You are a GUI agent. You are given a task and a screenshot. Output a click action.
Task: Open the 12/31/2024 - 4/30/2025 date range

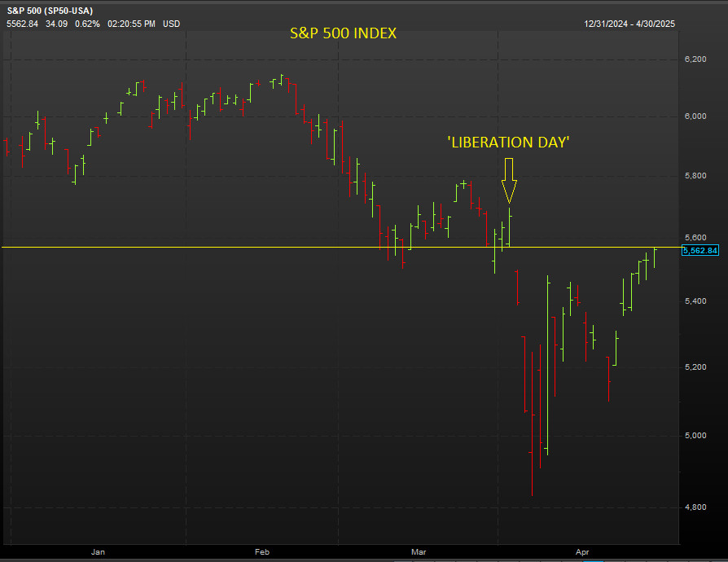point(629,24)
